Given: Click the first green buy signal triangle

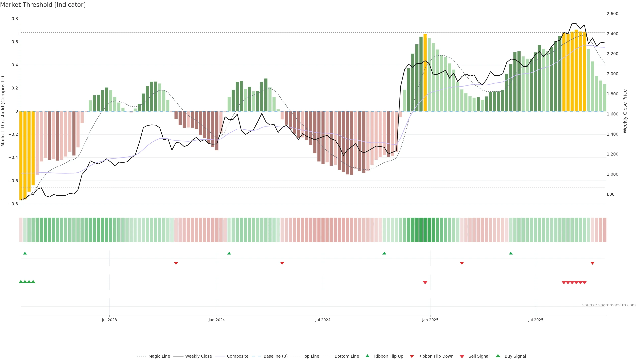Looking at the screenshot, I should (x=21, y=282).
